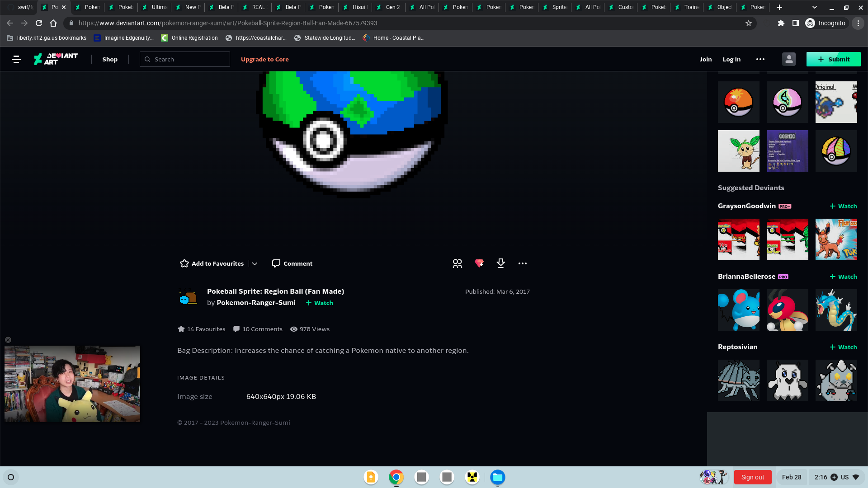
Task: Click the Comment button
Action: [292, 263]
